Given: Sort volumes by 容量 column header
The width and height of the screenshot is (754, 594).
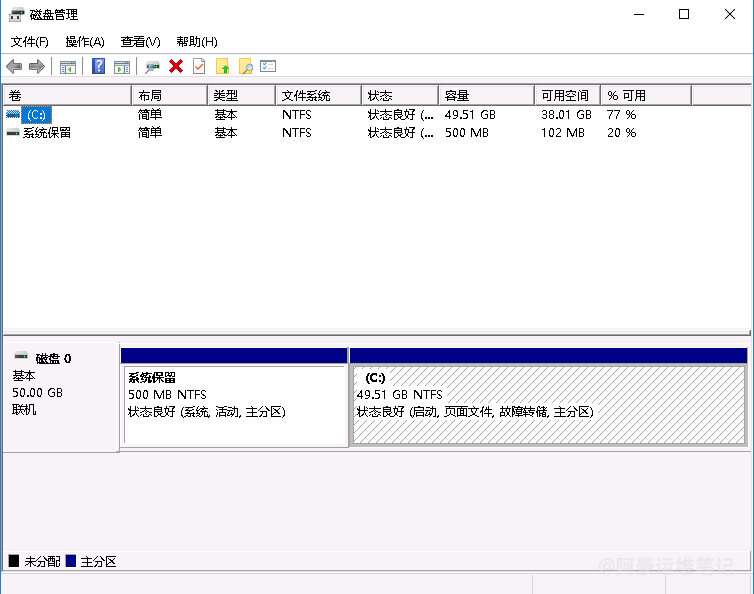Looking at the screenshot, I should (485, 95).
